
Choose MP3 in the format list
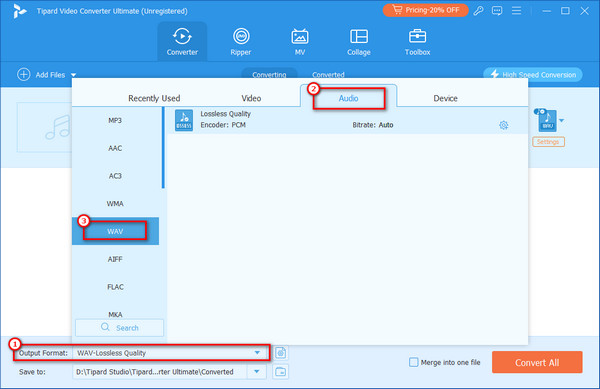[x=115, y=120]
